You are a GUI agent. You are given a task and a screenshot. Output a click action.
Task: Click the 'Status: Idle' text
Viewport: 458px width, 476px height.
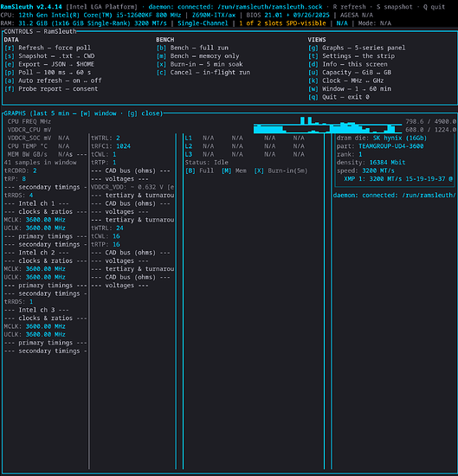[207, 163]
